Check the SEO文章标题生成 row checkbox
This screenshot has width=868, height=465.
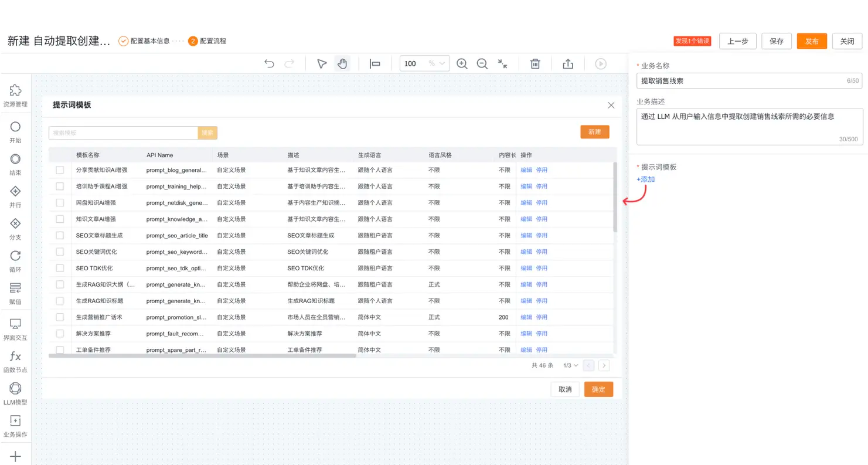click(x=60, y=235)
